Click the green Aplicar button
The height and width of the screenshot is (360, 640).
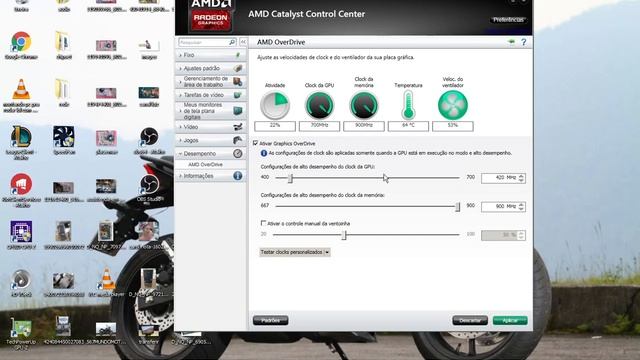(510, 320)
